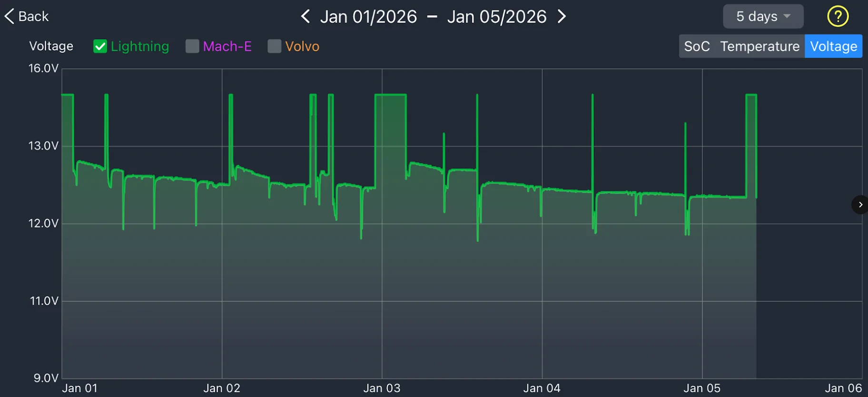Open the yellow question mark help icon
This screenshot has width=868, height=397.
coord(838,17)
